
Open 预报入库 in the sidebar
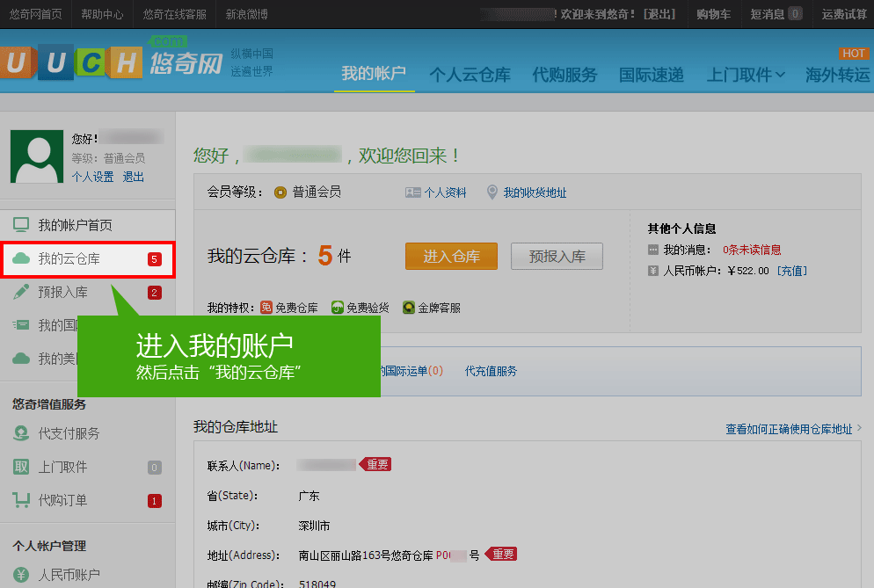62,292
